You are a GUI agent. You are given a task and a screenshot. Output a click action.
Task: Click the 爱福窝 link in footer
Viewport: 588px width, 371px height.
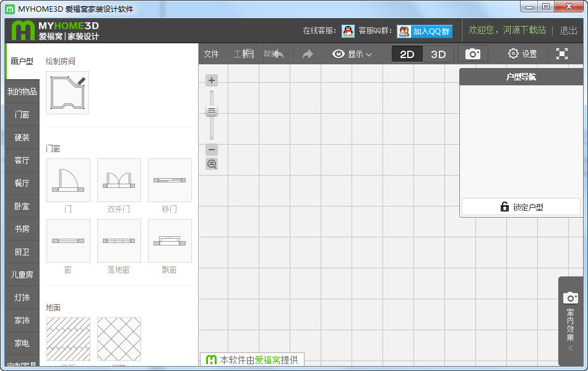[267, 360]
